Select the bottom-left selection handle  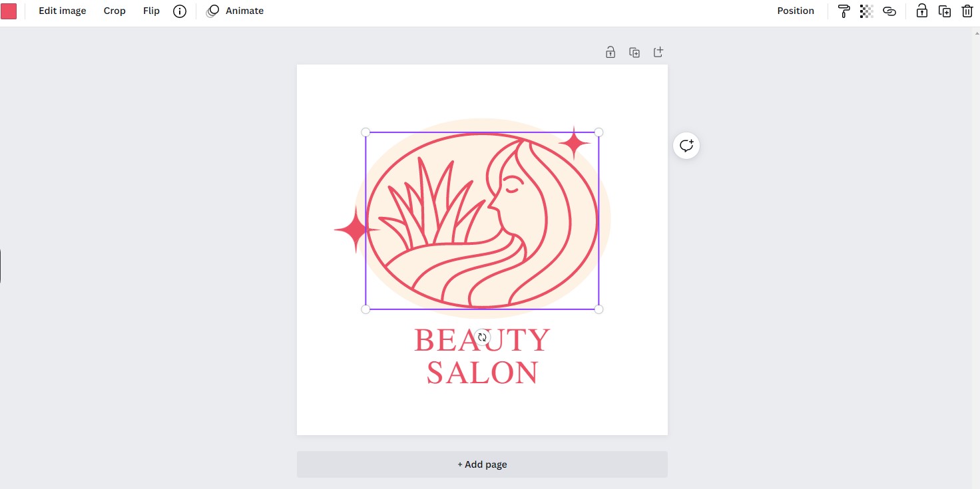pos(366,309)
